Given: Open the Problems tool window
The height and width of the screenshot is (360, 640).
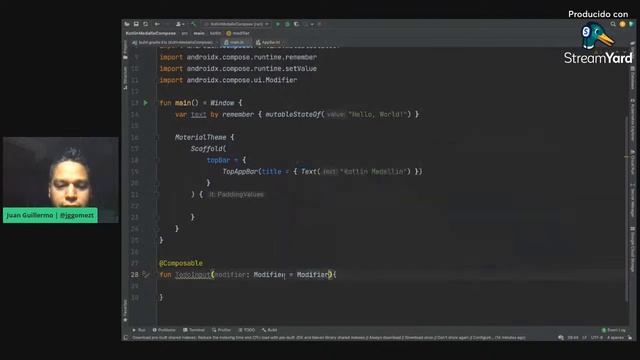Looking at the screenshot, I should pyautogui.click(x=164, y=330).
